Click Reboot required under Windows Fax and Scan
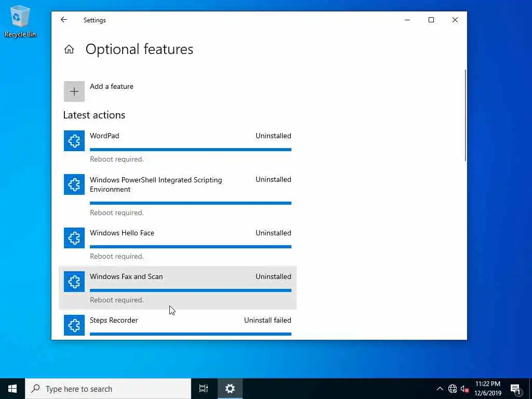The image size is (532, 399). [x=117, y=300]
